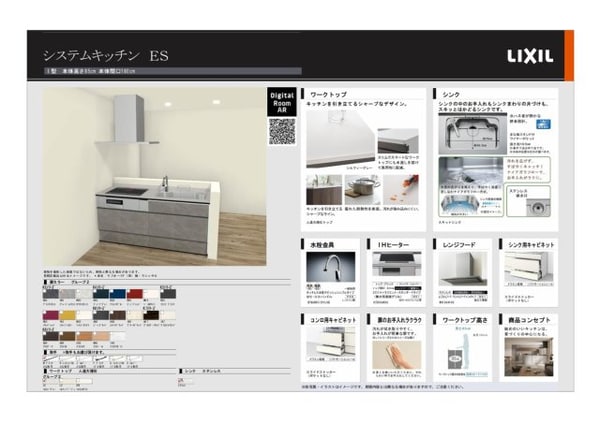This screenshot has width=600, height=423.
Task: Open the Digital Room AR badge
Action: [x=282, y=103]
